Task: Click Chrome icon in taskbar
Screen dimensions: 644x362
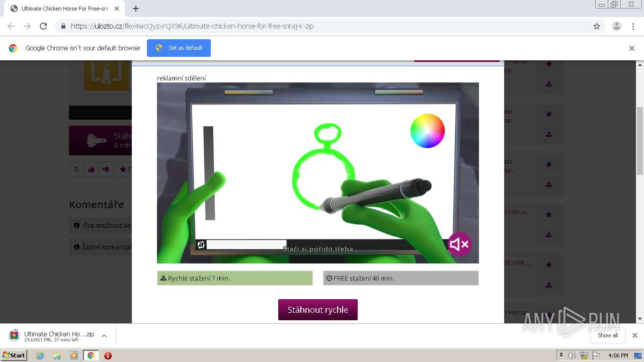Action: (x=91, y=355)
